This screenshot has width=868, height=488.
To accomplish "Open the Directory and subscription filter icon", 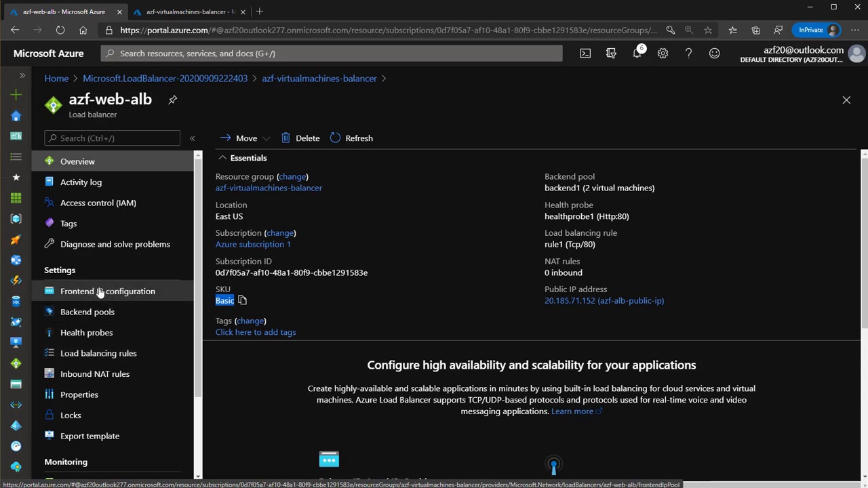I will (x=611, y=54).
